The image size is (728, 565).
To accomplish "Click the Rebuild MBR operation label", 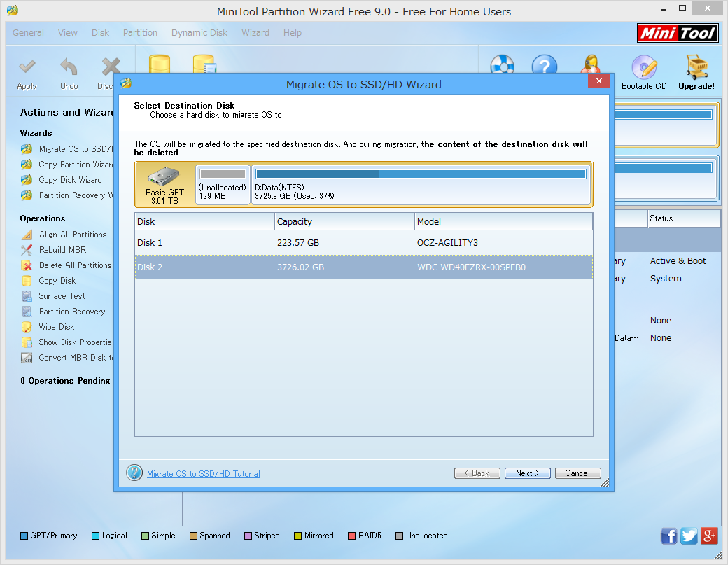I will 63,250.
